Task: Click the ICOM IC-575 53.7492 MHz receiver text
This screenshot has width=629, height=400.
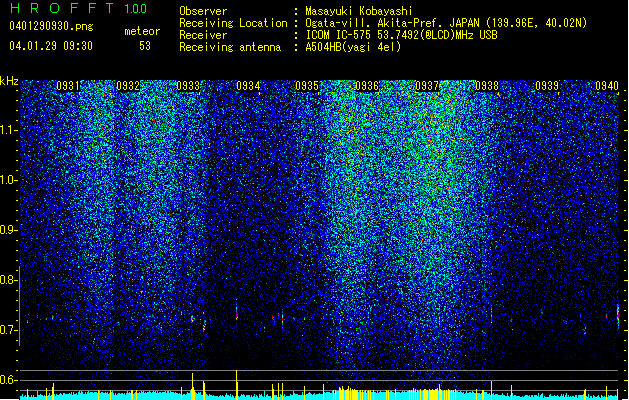Action: click(x=401, y=35)
